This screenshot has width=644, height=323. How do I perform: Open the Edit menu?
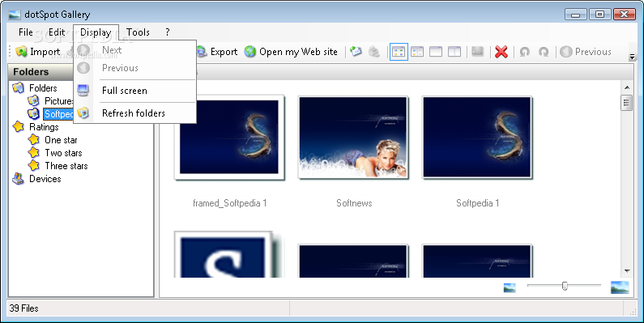tap(57, 32)
